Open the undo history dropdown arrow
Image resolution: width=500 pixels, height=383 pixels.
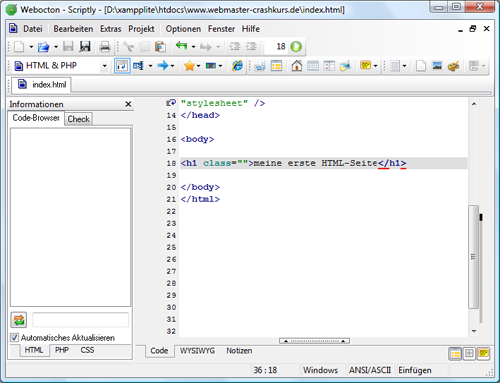coord(193,47)
